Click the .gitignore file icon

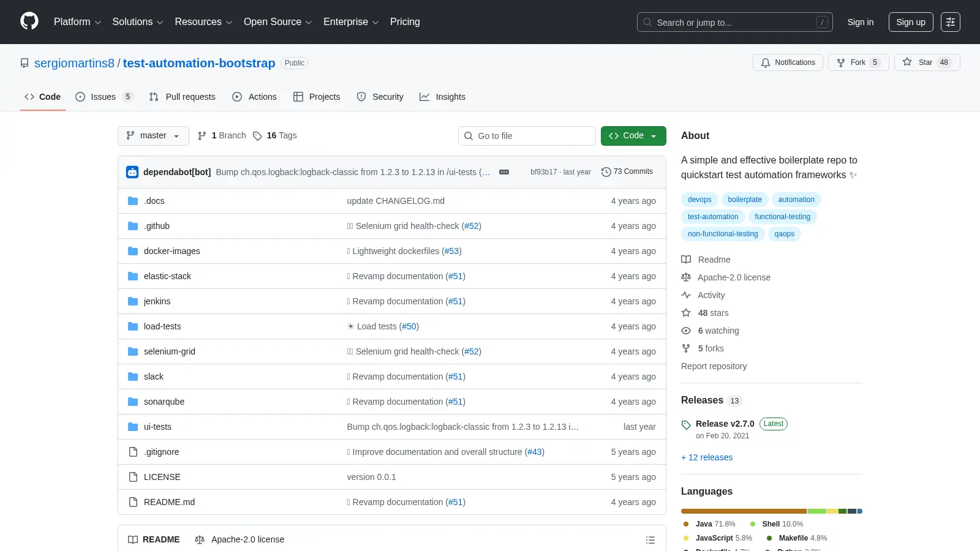coord(133,452)
